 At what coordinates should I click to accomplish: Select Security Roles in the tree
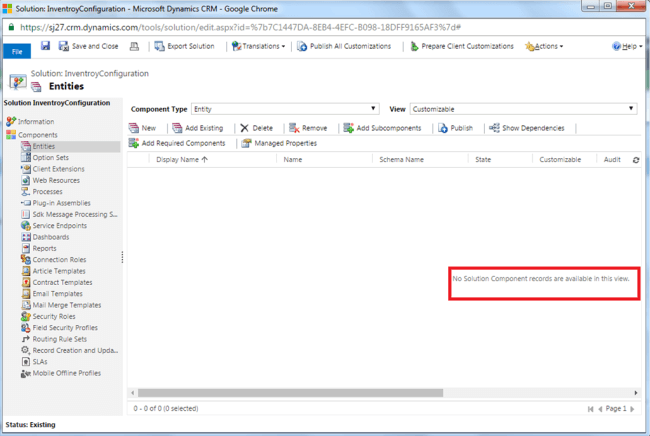pyautogui.click(x=49, y=316)
